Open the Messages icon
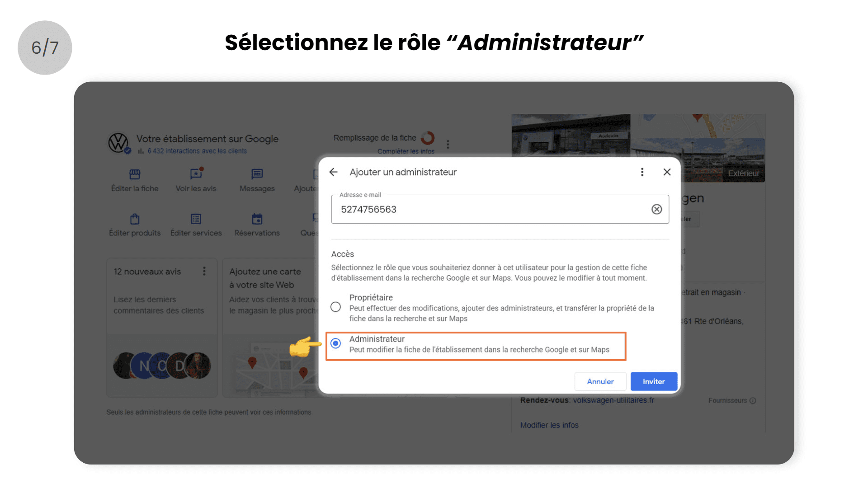The image size is (868, 488). click(x=257, y=174)
